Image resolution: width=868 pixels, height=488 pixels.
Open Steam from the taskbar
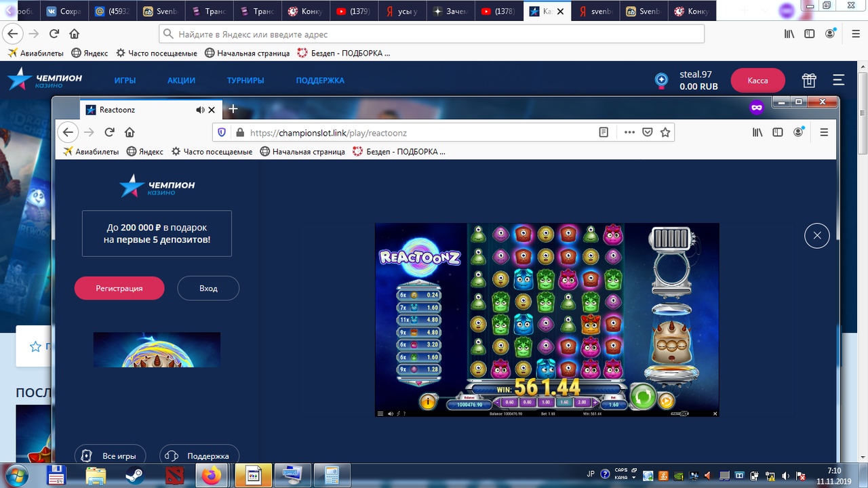[134, 475]
